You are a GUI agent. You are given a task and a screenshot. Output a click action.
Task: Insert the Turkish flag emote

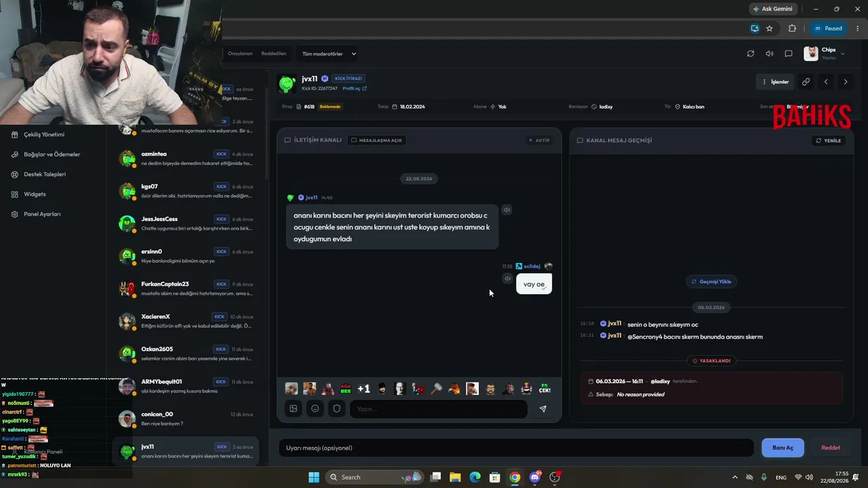pyautogui.click(x=418, y=389)
